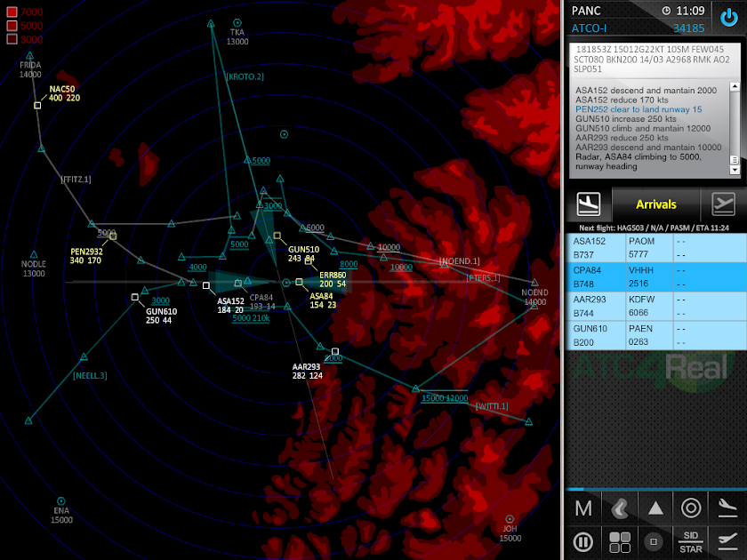The height and width of the screenshot is (560, 747).
Task: Select AAR293 row in arrivals list
Action: [656, 306]
